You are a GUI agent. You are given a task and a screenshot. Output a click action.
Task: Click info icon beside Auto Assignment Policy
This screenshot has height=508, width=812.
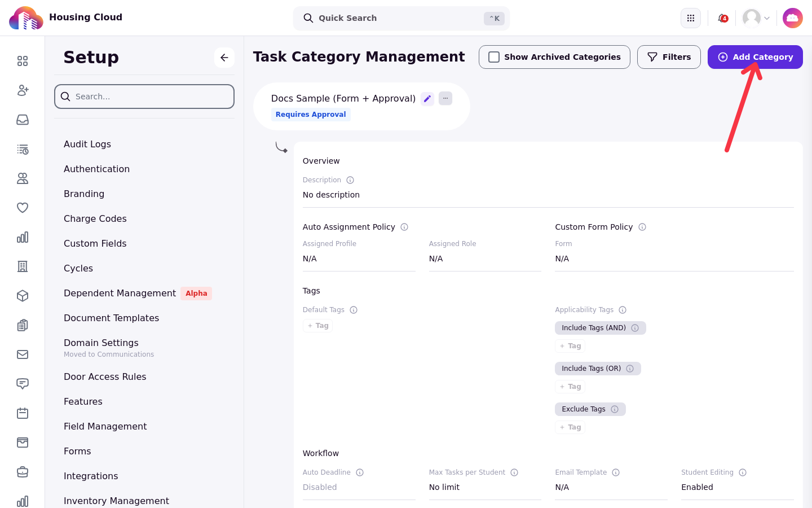coord(404,227)
